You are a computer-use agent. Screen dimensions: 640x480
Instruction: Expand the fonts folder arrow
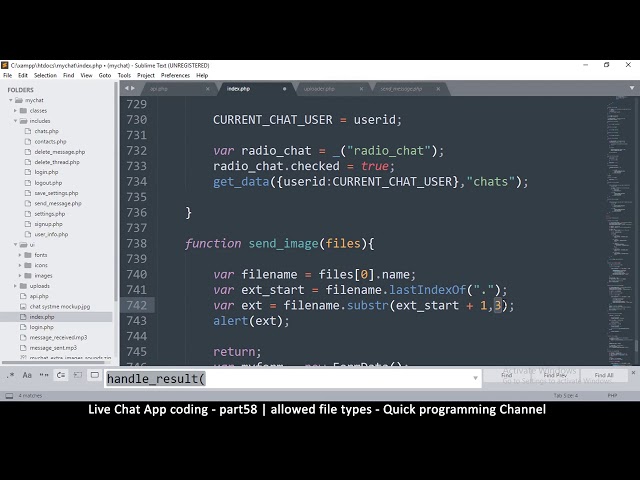[x=20, y=255]
